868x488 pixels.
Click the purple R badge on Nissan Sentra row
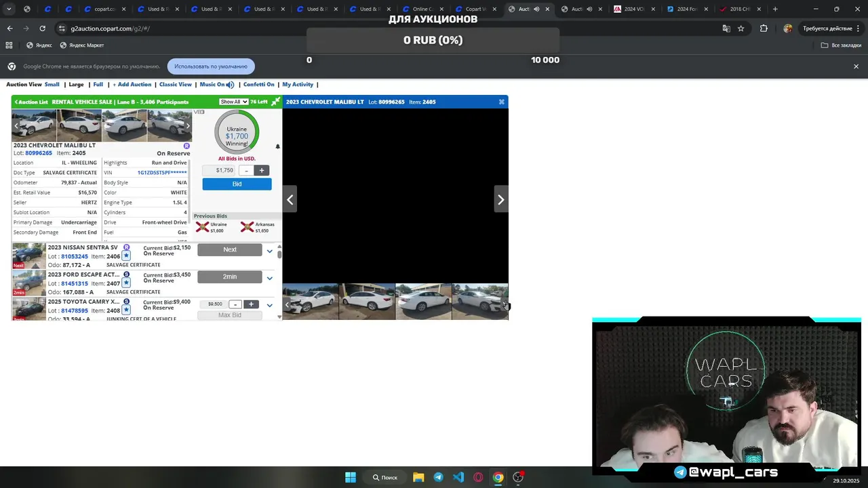tap(126, 247)
